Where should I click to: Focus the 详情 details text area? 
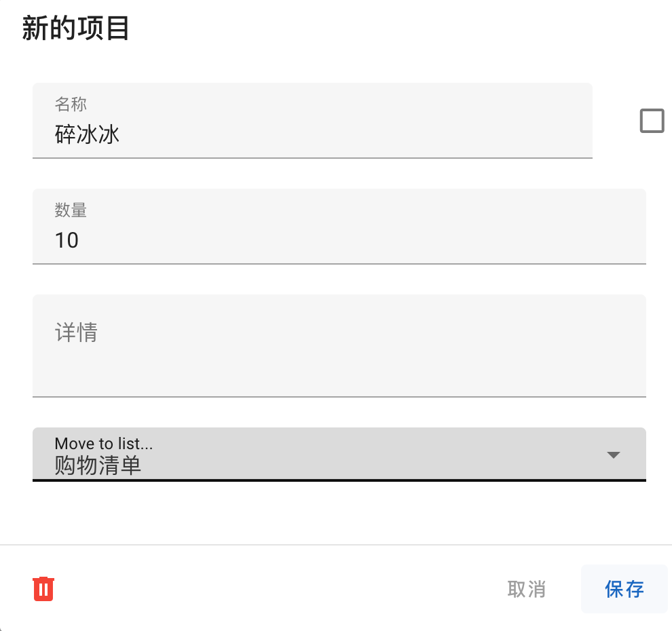pos(339,346)
